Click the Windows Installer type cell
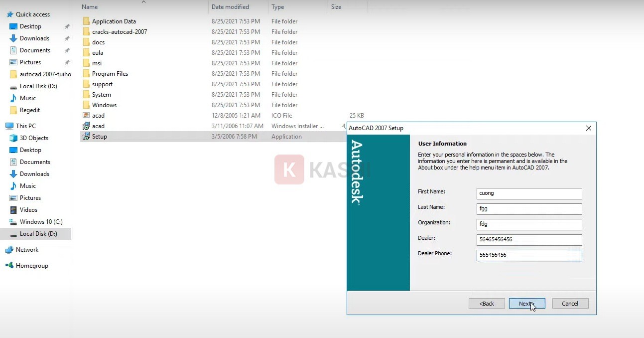Image resolution: width=644 pixels, height=338 pixels. click(x=298, y=126)
